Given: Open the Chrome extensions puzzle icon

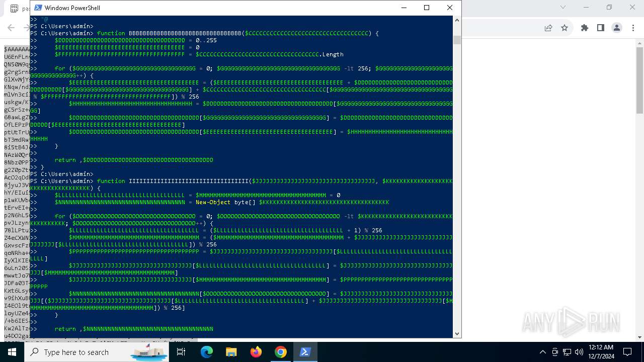Looking at the screenshot, I should coord(585,28).
